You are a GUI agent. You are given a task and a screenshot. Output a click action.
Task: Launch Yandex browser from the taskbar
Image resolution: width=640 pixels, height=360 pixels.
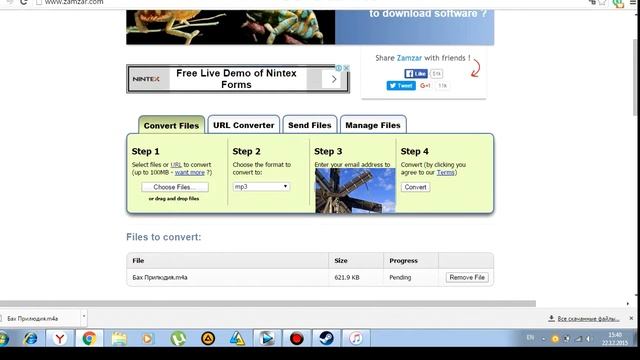[x=60, y=338]
